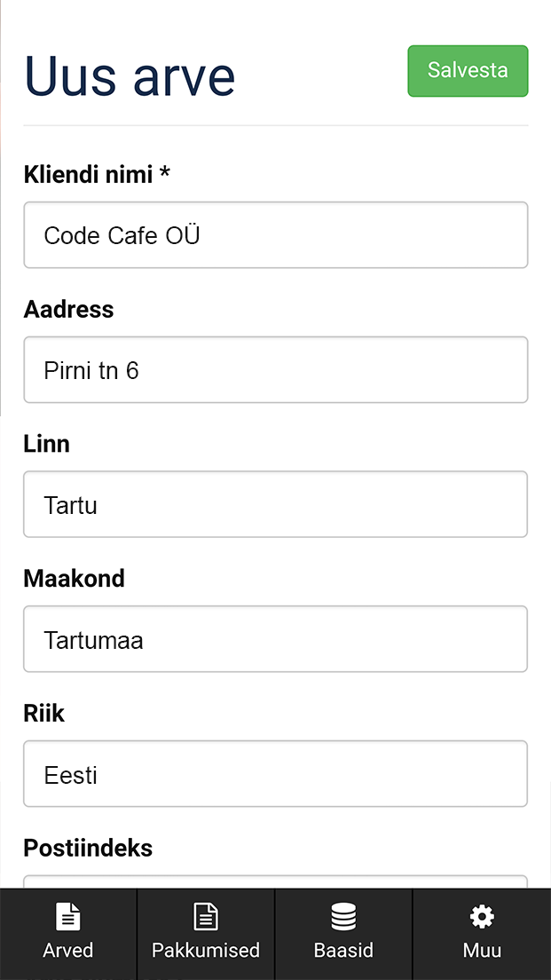
Task: Tap the Riik field containing Eesti
Action: click(275, 774)
